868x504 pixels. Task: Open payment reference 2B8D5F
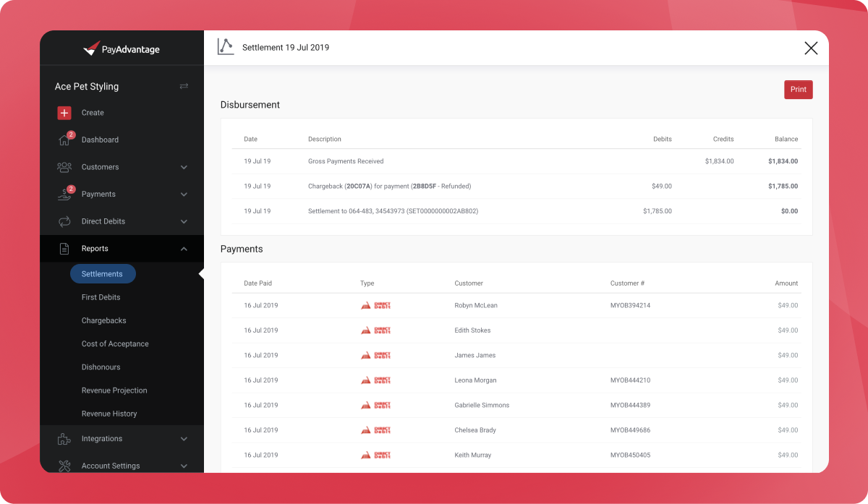pyautogui.click(x=425, y=187)
